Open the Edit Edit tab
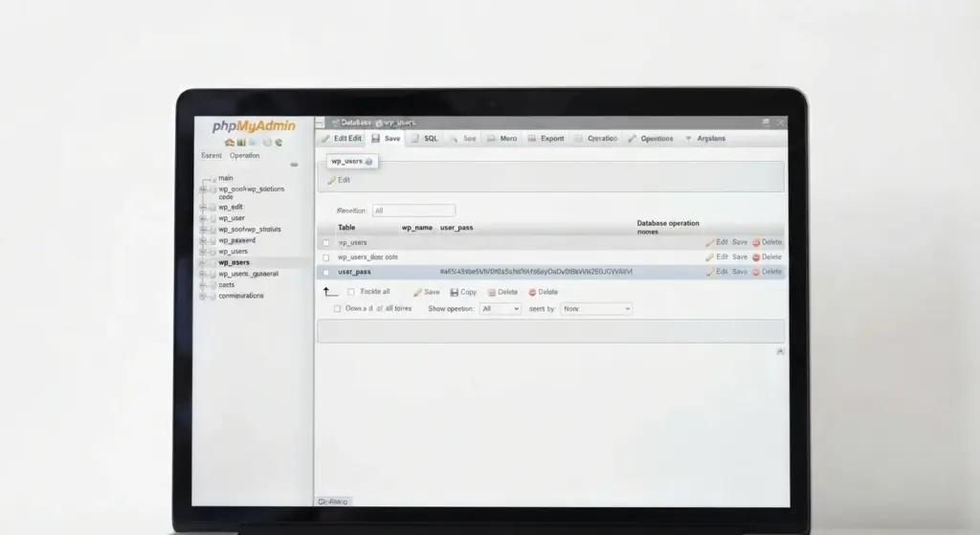Image resolution: width=980 pixels, height=535 pixels. coord(342,139)
